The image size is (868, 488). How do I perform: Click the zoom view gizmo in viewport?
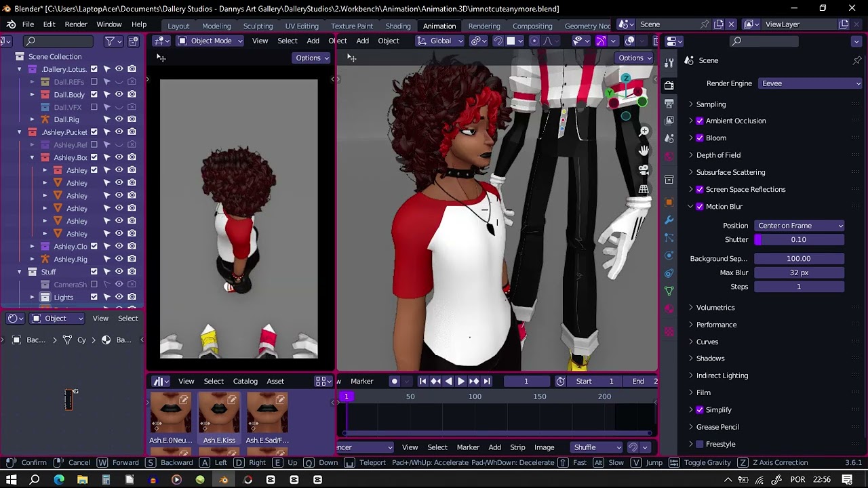coord(644,131)
